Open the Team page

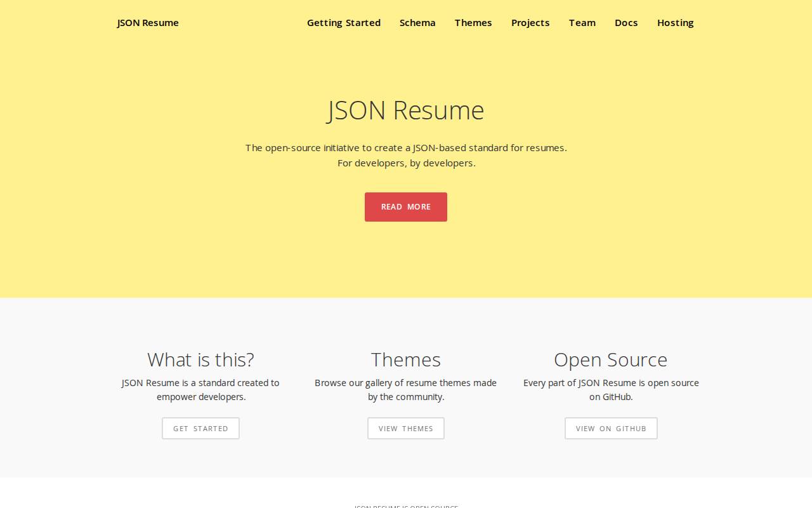[x=582, y=23]
